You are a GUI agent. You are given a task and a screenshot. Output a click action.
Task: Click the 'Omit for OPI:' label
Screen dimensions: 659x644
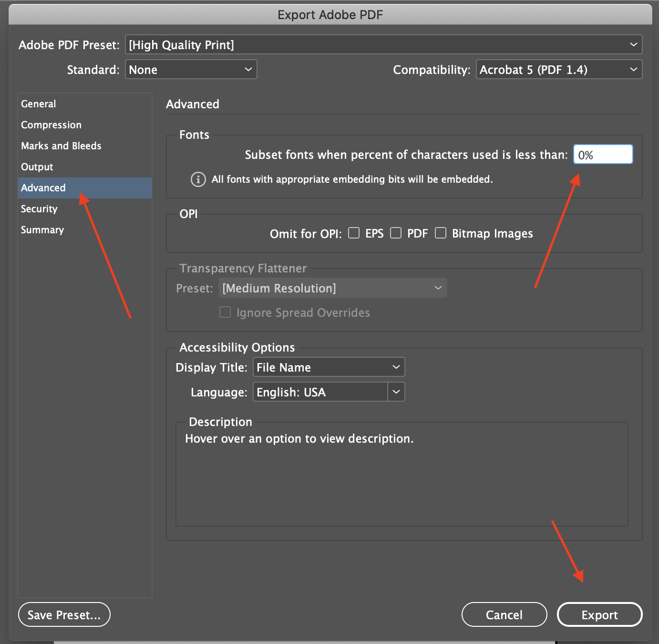[306, 234]
